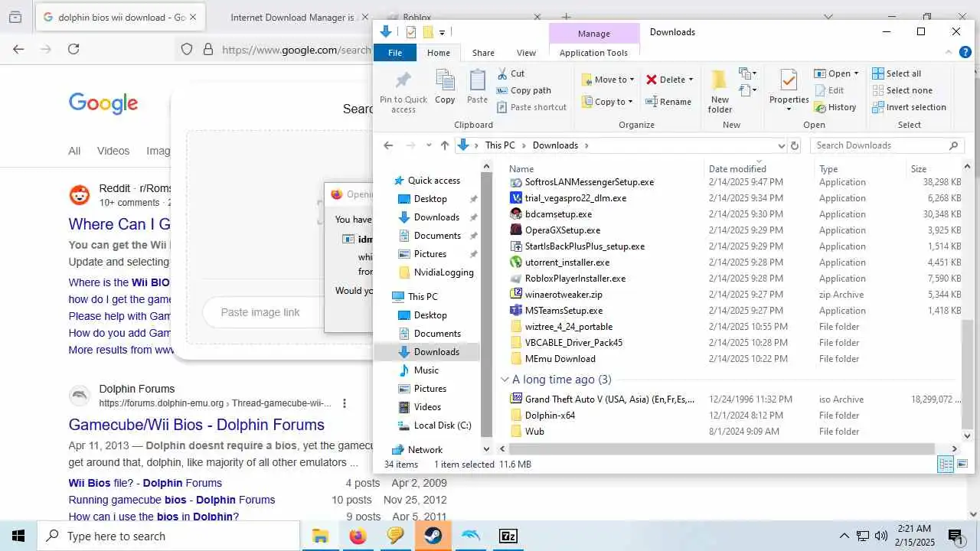This screenshot has height=551, width=980.
Task: Click the Cut scissors icon in ribbon
Action: pos(502,73)
